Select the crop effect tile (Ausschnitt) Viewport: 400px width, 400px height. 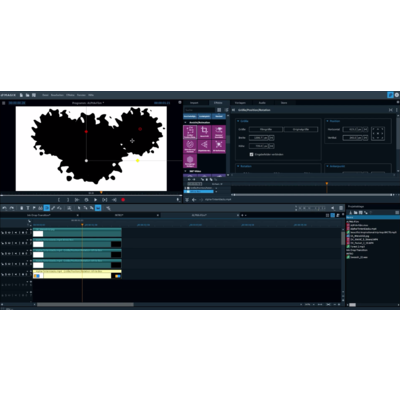(x=204, y=132)
